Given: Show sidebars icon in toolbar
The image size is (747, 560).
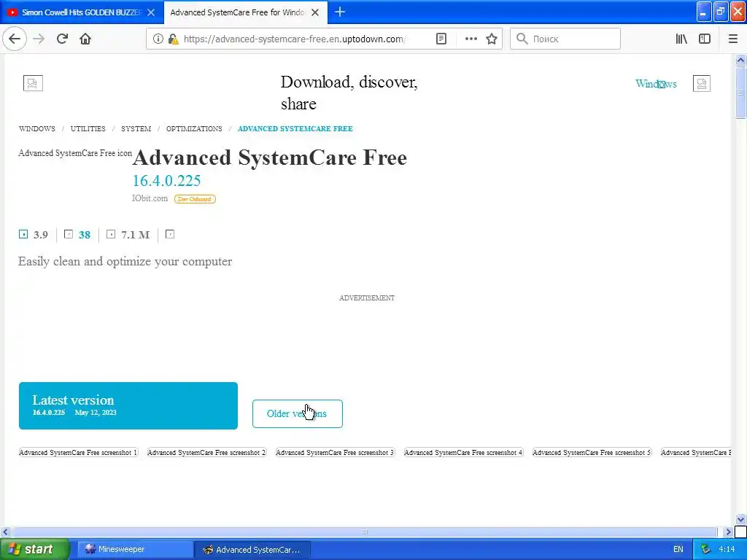Looking at the screenshot, I should [705, 39].
